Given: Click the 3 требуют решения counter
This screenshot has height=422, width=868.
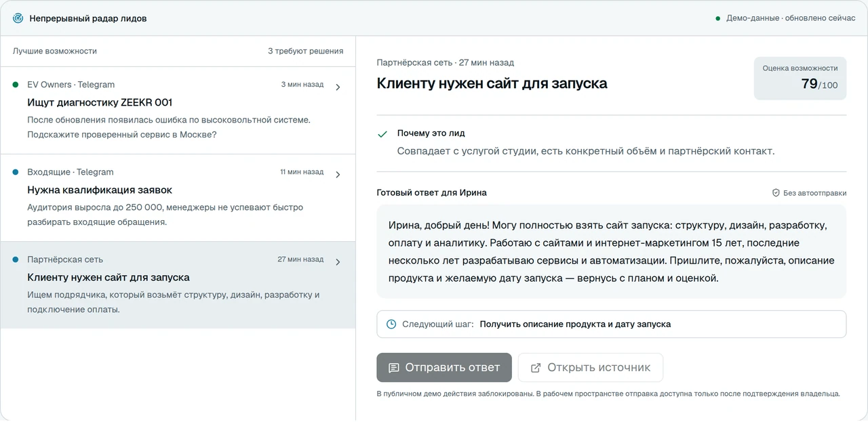Looking at the screenshot, I should click(306, 51).
